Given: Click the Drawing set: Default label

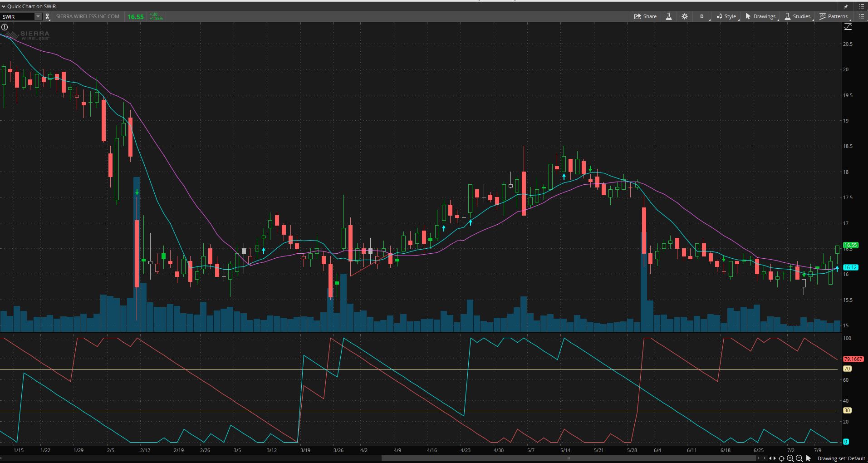Looking at the screenshot, I should (841, 458).
